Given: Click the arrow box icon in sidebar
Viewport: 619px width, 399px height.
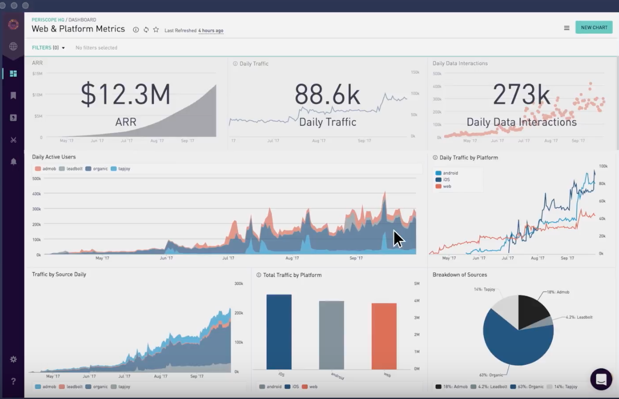Looking at the screenshot, I should pos(13,118).
